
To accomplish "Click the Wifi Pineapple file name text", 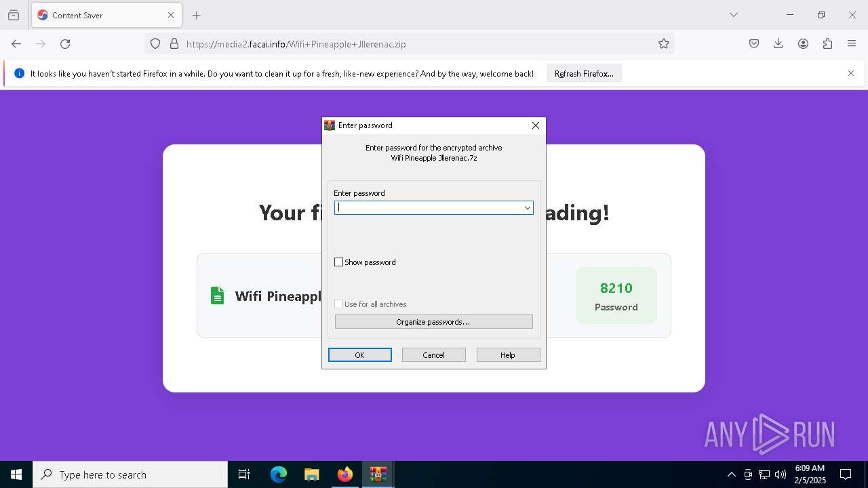I will coord(278,296).
